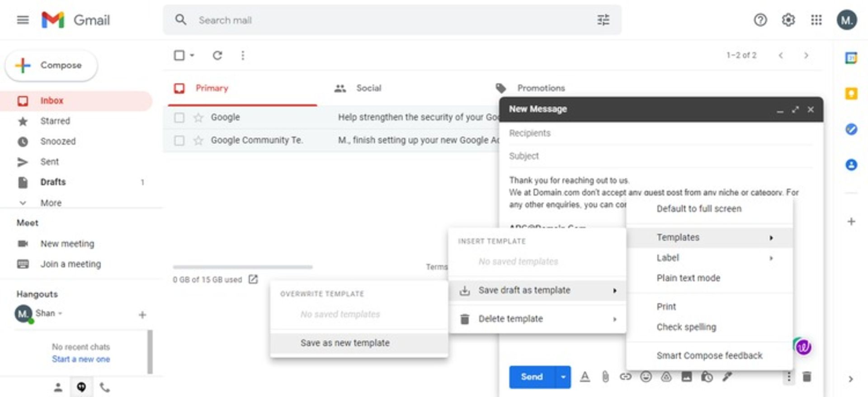This screenshot has width=868, height=397.
Task: Click the Compose button
Action: [51, 66]
